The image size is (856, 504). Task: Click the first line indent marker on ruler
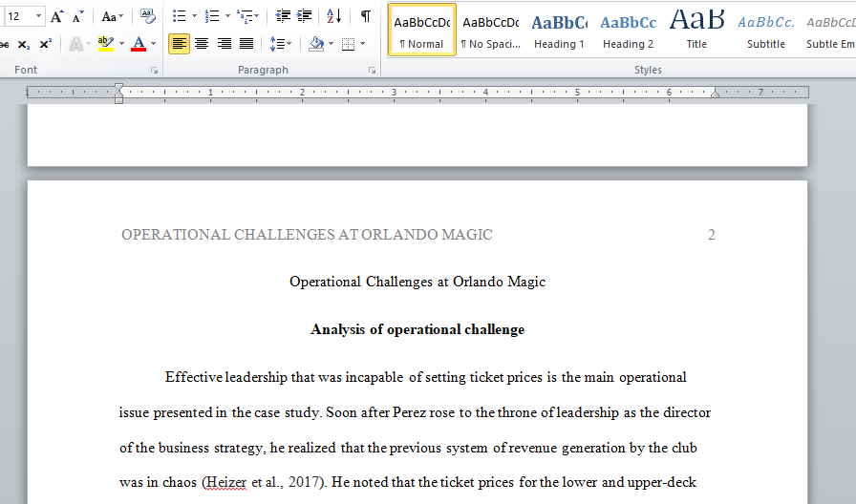click(x=119, y=87)
